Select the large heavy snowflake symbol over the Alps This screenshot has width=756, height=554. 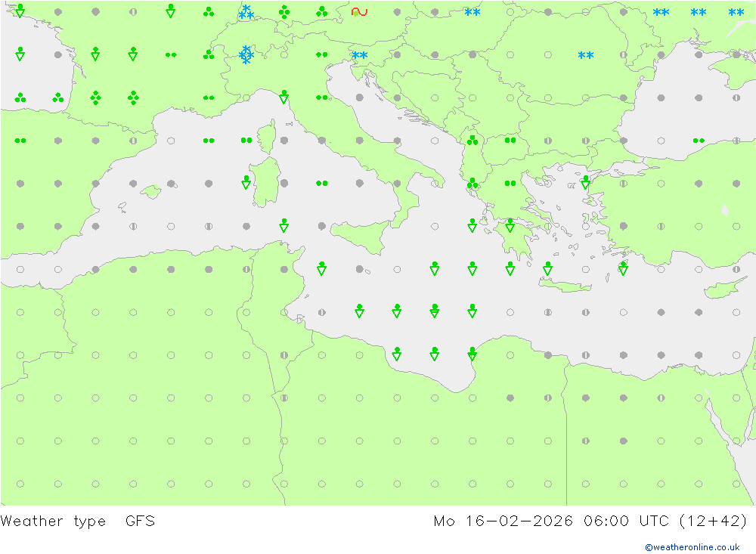click(x=246, y=55)
